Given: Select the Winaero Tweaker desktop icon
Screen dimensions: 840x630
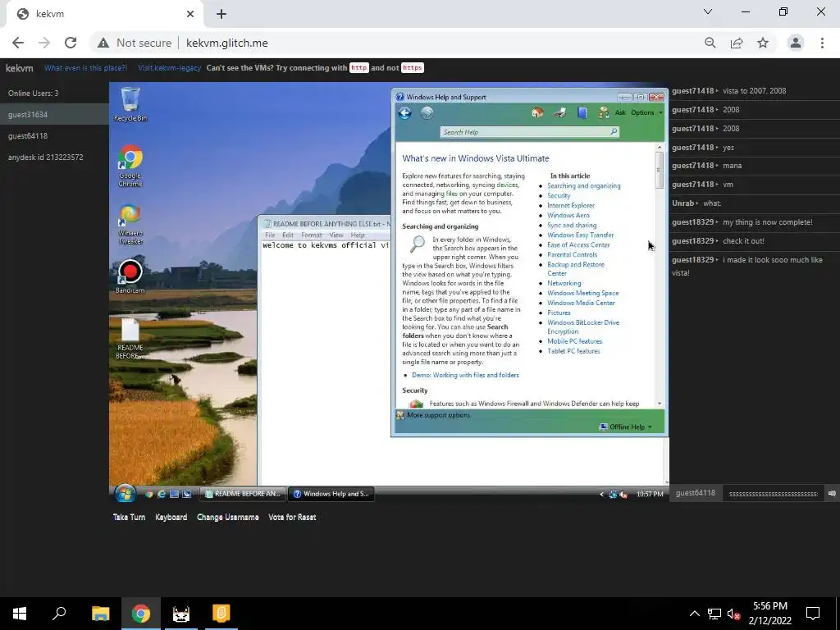Looking at the screenshot, I should [130, 224].
